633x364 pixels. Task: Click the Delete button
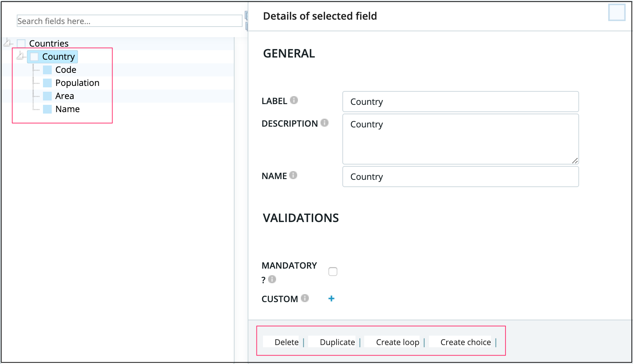(x=281, y=342)
